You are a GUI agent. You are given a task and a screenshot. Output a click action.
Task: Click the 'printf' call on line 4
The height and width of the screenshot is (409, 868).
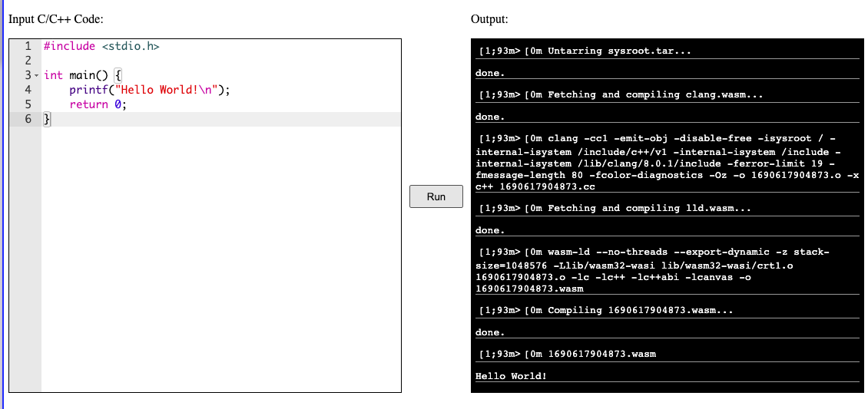pyautogui.click(x=88, y=90)
